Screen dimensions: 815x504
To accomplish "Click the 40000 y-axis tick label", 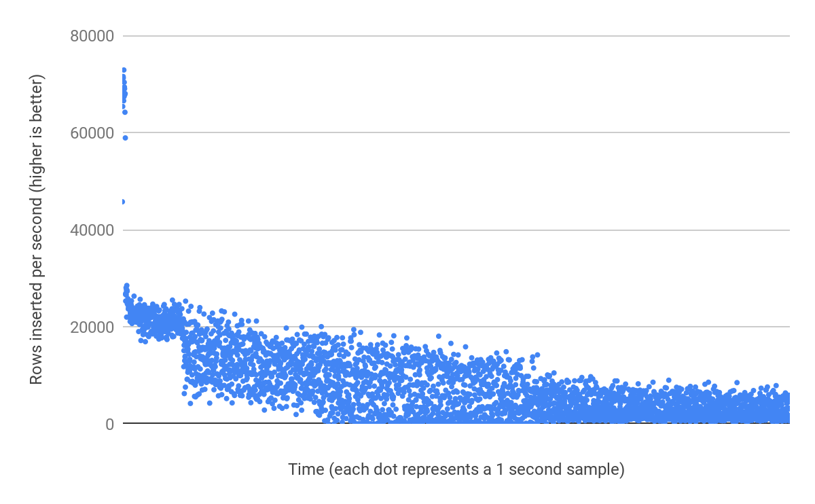I will (92, 230).
